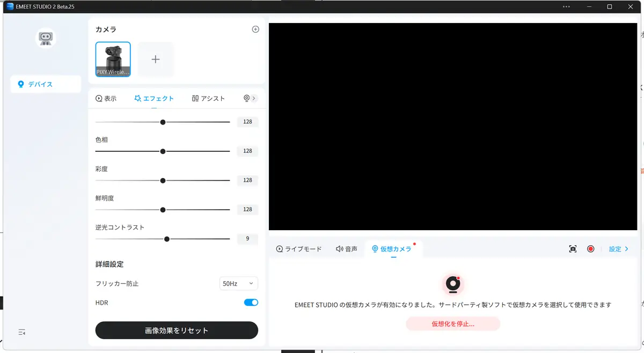644x353 pixels.
Task: Collapse sidebar with bottom-left menu icon
Action: point(22,332)
